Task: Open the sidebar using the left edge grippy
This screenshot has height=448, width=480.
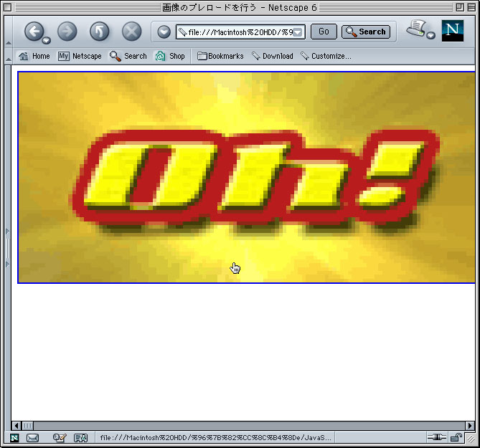Action: [8, 247]
